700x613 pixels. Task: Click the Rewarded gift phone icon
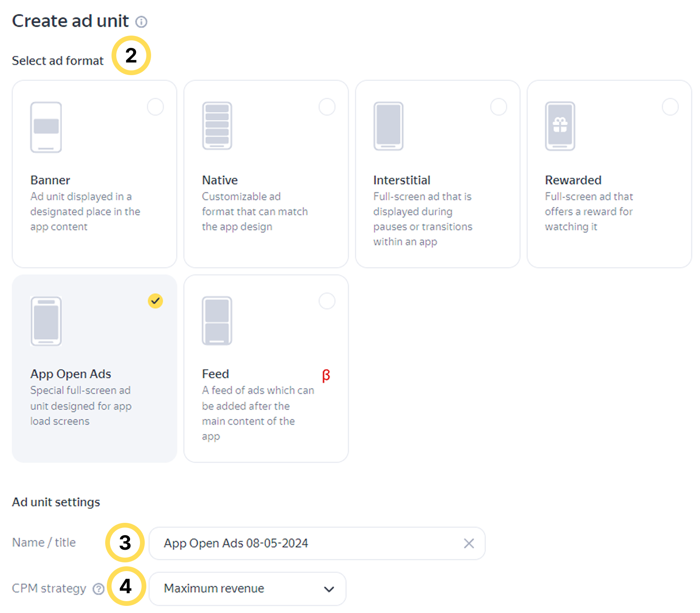pos(560,126)
